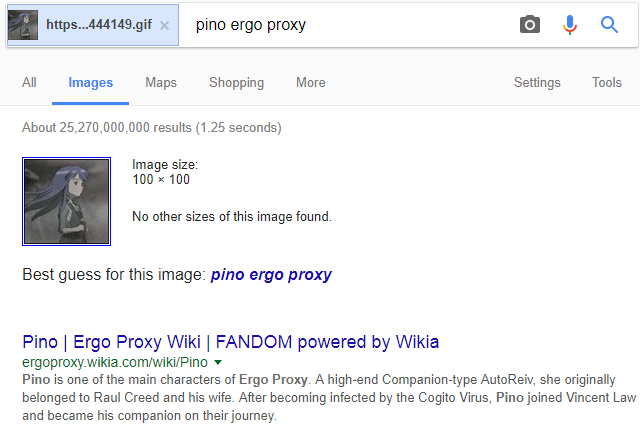The height and width of the screenshot is (432, 640).
Task: Click the search text field containing 'pino ergo proxy'
Action: click(340, 25)
